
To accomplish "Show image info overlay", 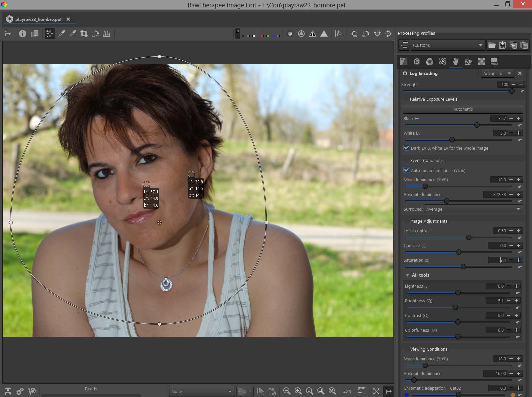I will click(22, 34).
